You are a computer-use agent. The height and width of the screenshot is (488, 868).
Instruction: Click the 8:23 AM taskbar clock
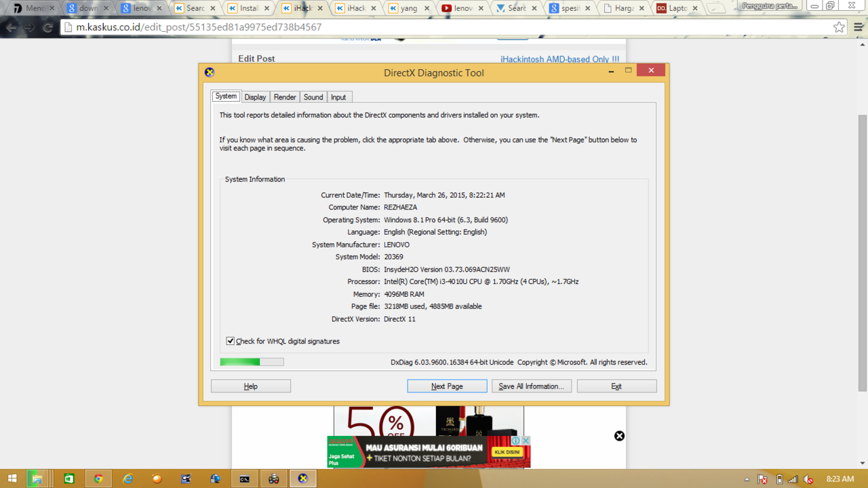(841, 479)
